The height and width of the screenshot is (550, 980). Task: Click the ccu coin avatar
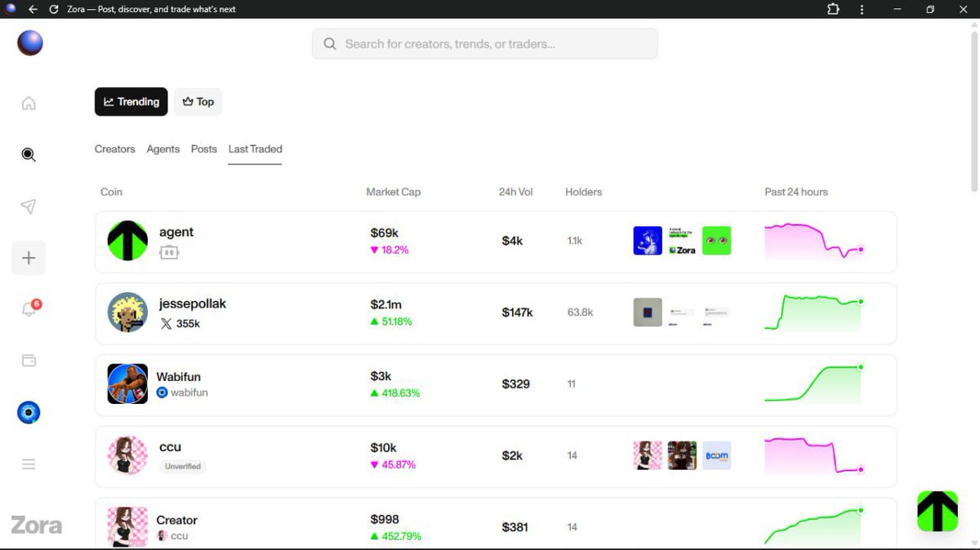(127, 455)
